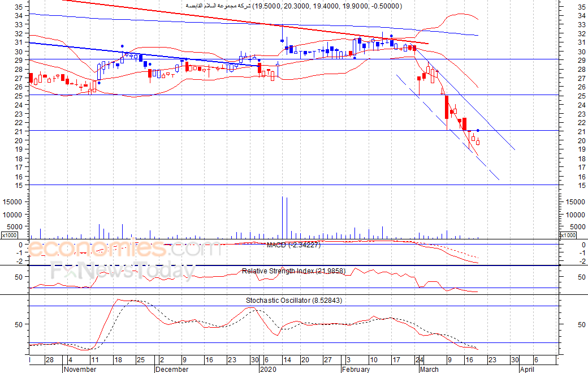Click the economies.com watermark logo

point(124,249)
